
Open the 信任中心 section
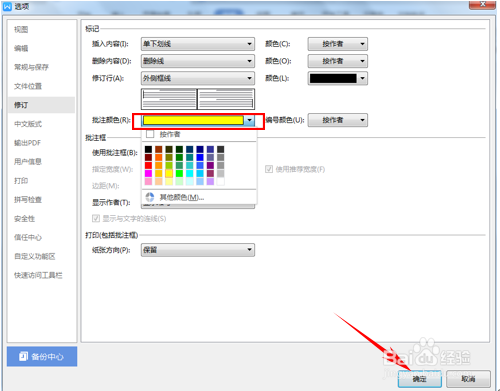click(41, 237)
